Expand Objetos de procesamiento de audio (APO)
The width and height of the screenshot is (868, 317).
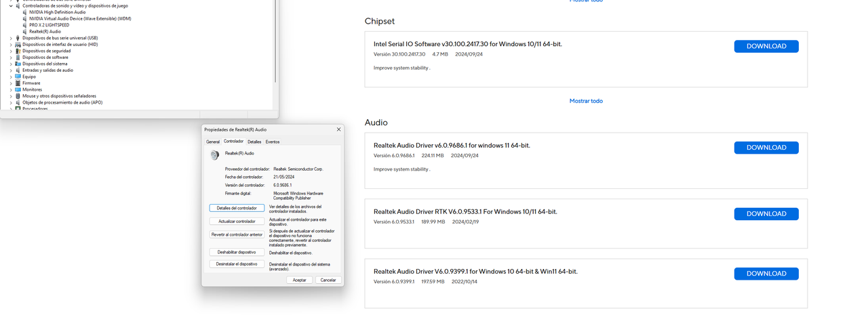[11, 102]
